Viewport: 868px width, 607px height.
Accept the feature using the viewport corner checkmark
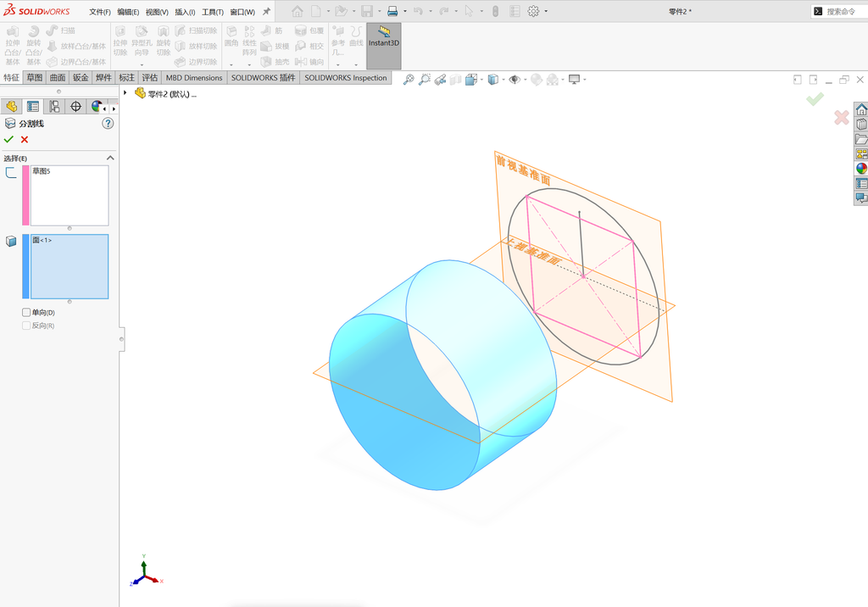point(815,99)
